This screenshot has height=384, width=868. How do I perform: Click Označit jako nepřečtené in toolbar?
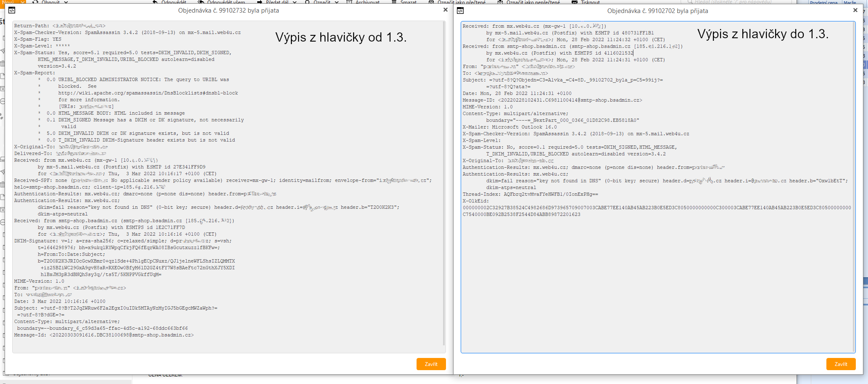point(529,2)
